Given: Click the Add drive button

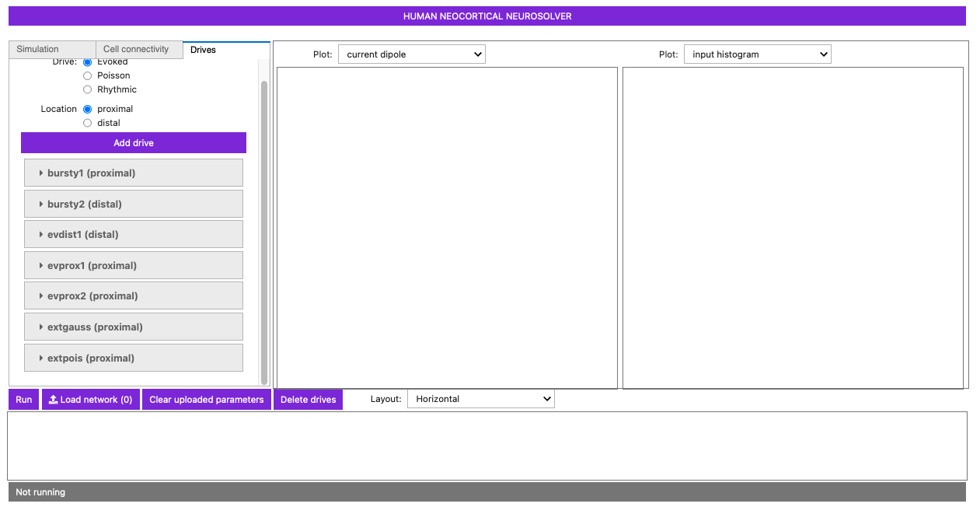Looking at the screenshot, I should tap(134, 143).
